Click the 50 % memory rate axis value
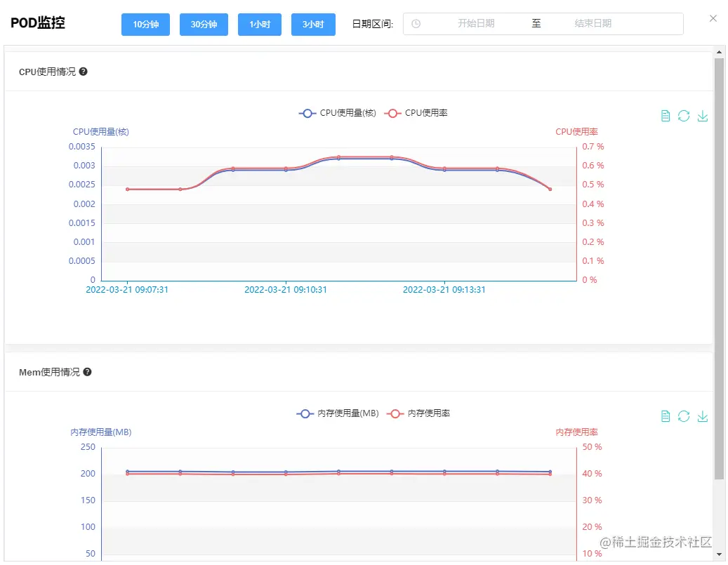728x565 pixels. tap(592, 447)
